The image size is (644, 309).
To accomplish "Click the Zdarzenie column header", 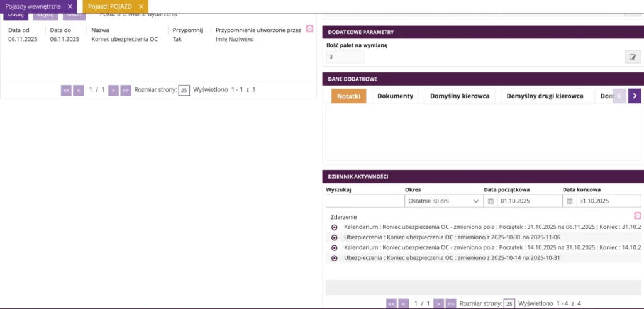I will [x=344, y=216].
